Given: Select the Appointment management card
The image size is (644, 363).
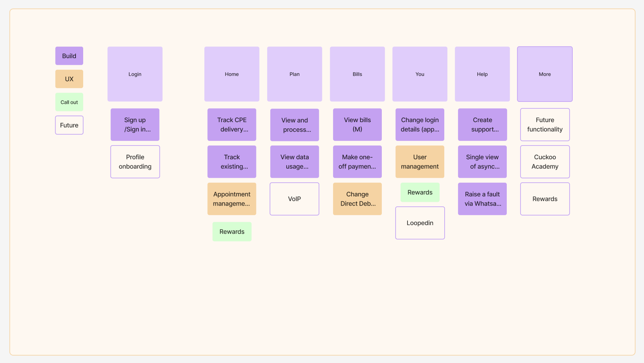Looking at the screenshot, I should [232, 199].
